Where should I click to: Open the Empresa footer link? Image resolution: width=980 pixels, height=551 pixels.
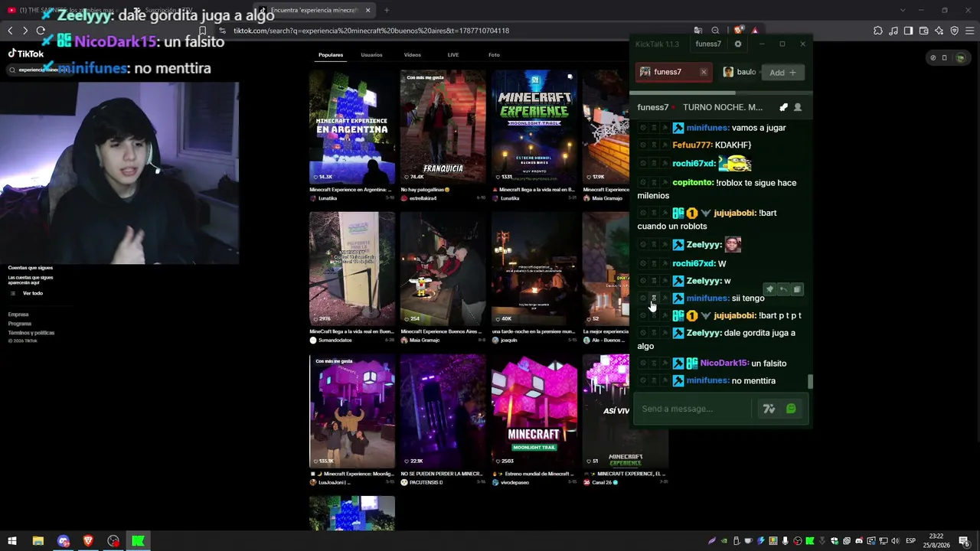coord(18,315)
